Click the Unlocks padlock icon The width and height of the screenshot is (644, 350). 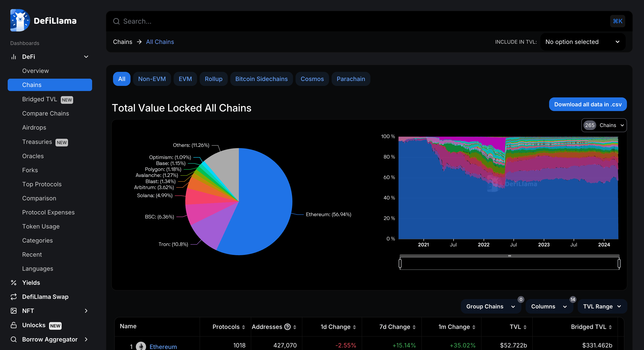[14, 325]
